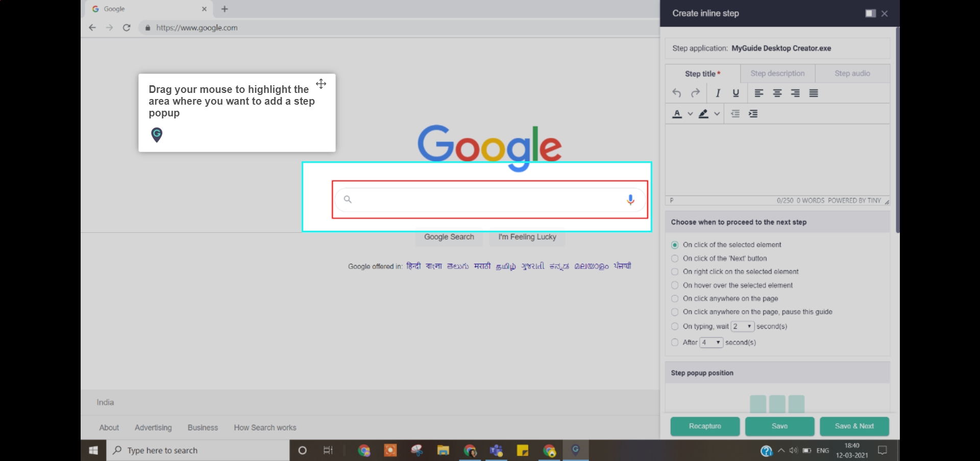Apply the text color (A) button
Screen dimensions: 980x461
pyautogui.click(x=677, y=114)
